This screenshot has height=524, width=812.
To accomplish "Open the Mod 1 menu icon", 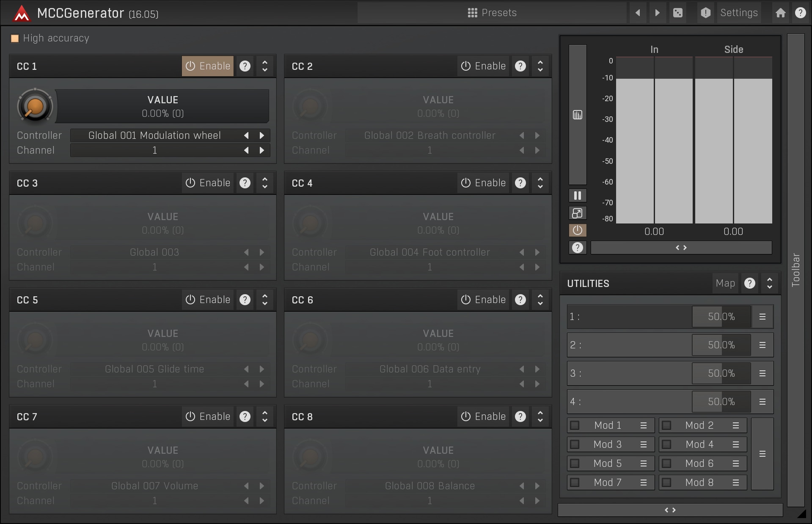I will pyautogui.click(x=644, y=425).
